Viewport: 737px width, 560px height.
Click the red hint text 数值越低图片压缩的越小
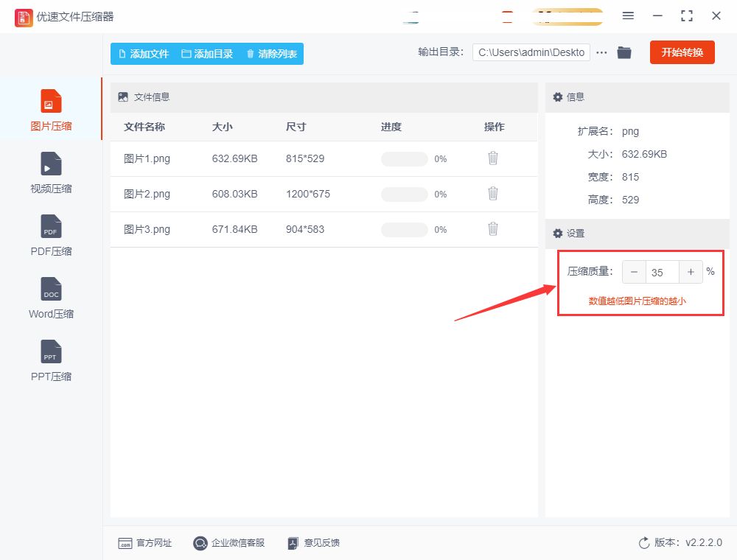(637, 301)
